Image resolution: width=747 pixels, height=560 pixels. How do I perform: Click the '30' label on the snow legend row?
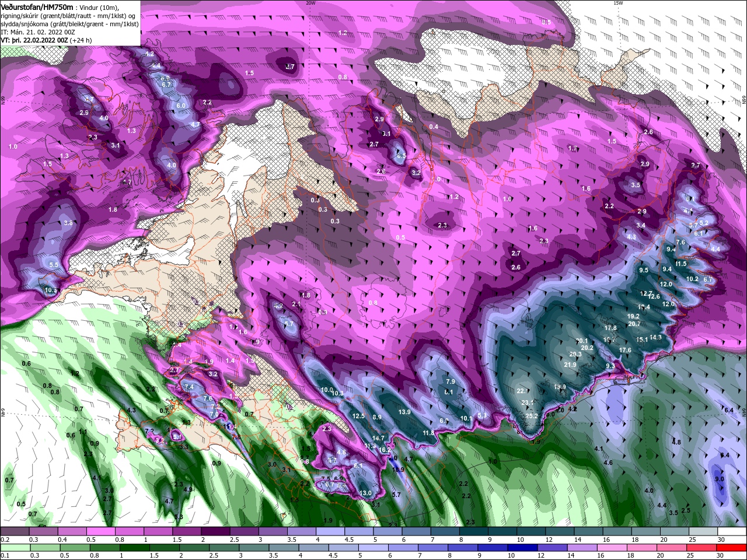tap(721, 540)
